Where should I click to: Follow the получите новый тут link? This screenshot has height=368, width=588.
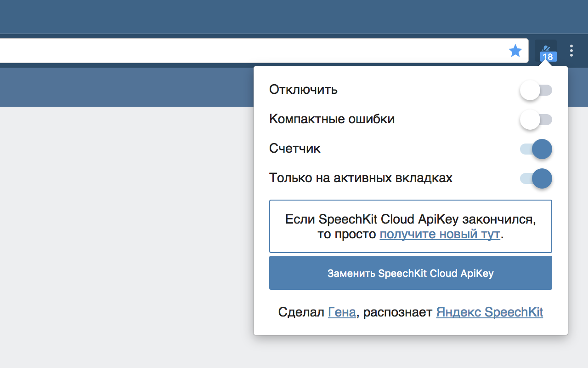[440, 234]
